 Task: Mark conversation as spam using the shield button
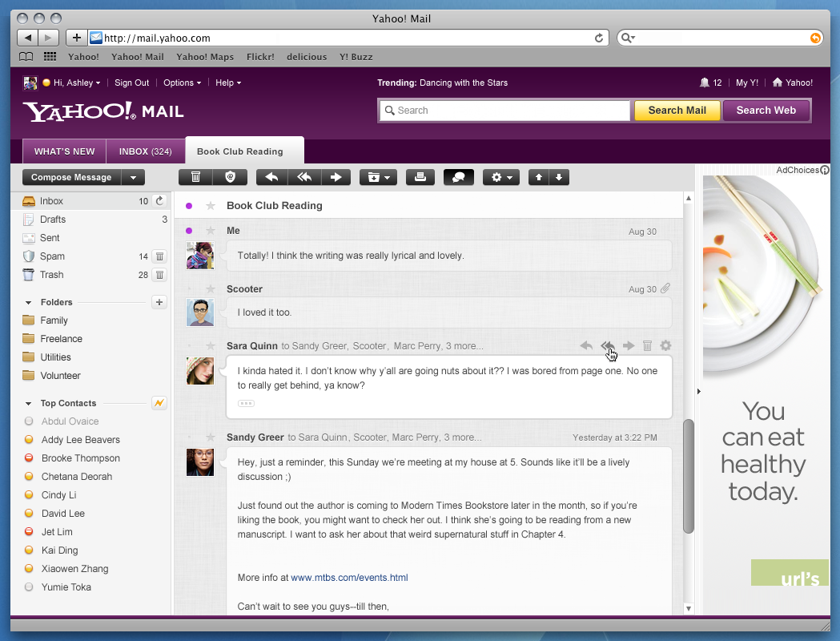coord(230,177)
